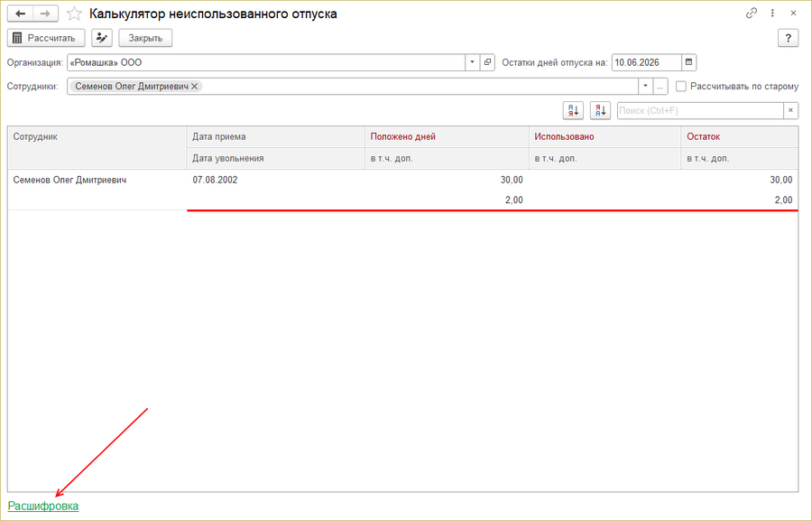Viewport: 812px width, 521px height.
Task: Copy the link with the chain icon
Action: [x=751, y=14]
